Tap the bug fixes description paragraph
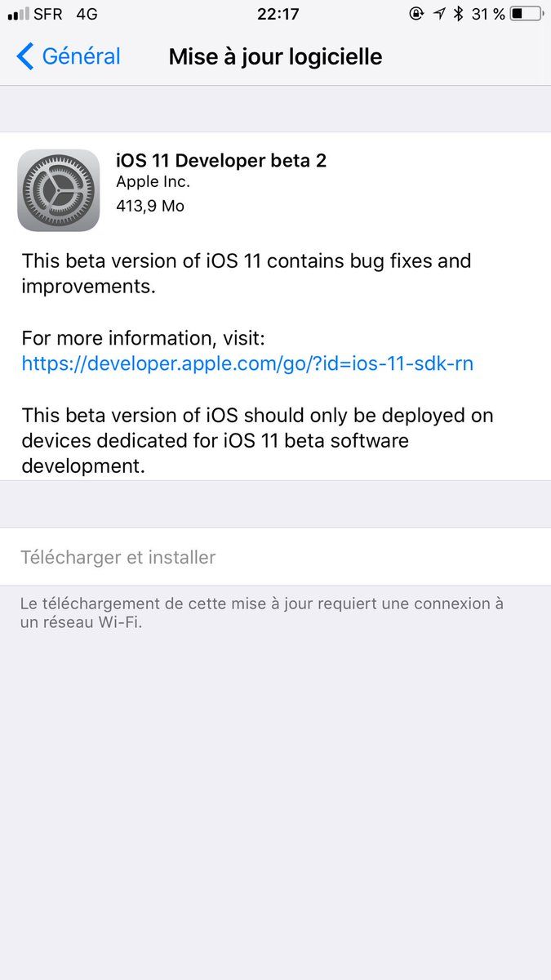The image size is (551, 980). (247, 274)
